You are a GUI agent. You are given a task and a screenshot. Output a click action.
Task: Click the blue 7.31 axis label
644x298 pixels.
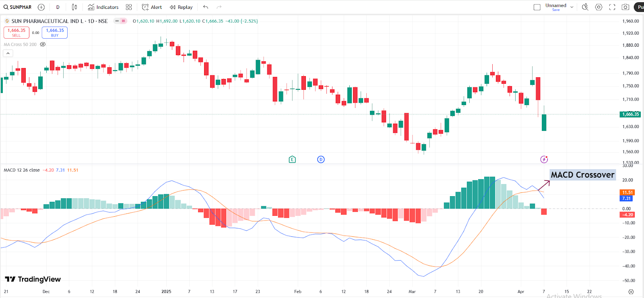pyautogui.click(x=626, y=199)
